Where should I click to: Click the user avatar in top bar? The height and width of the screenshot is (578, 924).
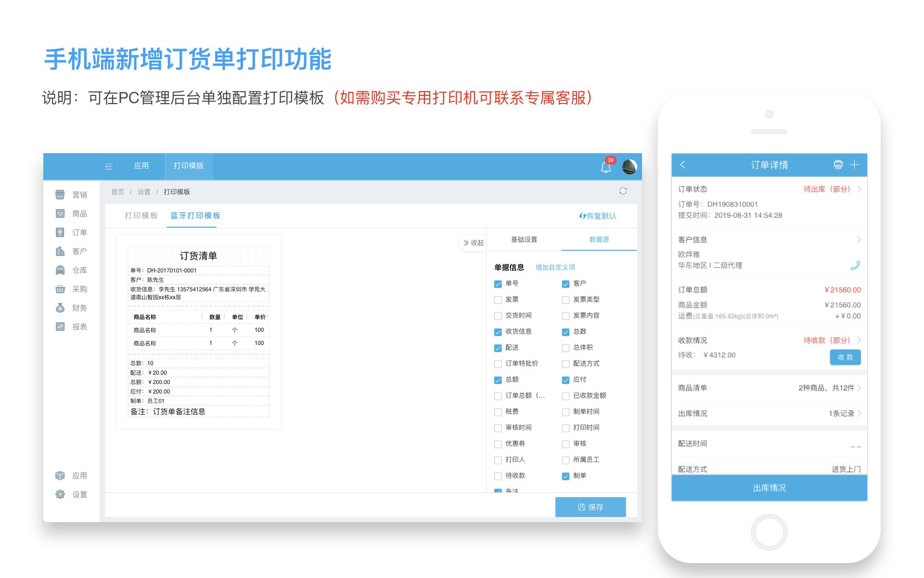point(629,167)
